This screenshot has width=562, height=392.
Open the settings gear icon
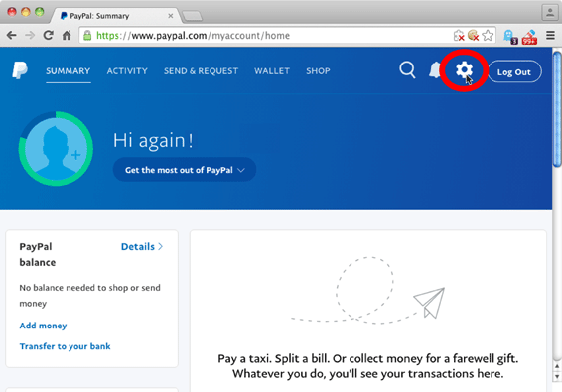(464, 69)
